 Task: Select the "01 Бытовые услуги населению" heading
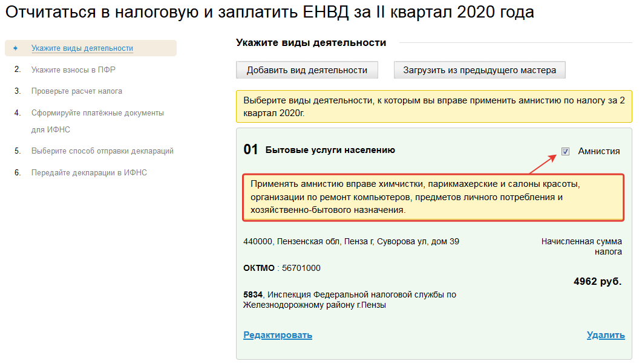pos(319,150)
